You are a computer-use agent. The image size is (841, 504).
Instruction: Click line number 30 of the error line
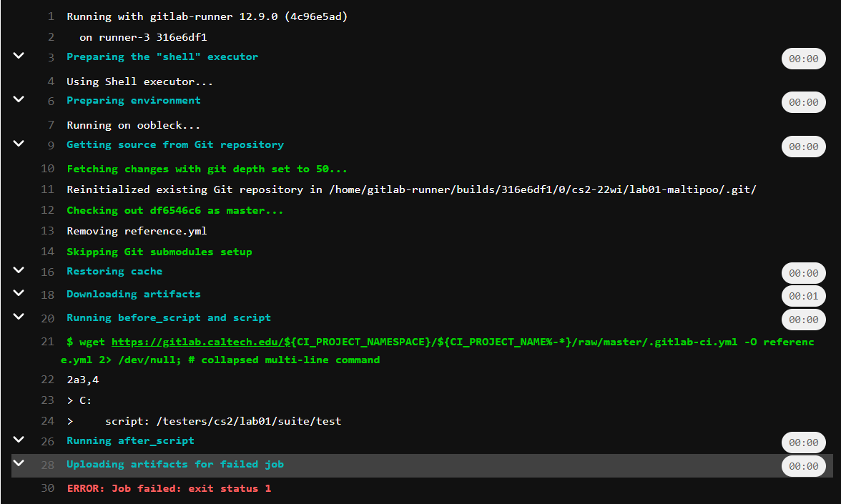tap(47, 488)
